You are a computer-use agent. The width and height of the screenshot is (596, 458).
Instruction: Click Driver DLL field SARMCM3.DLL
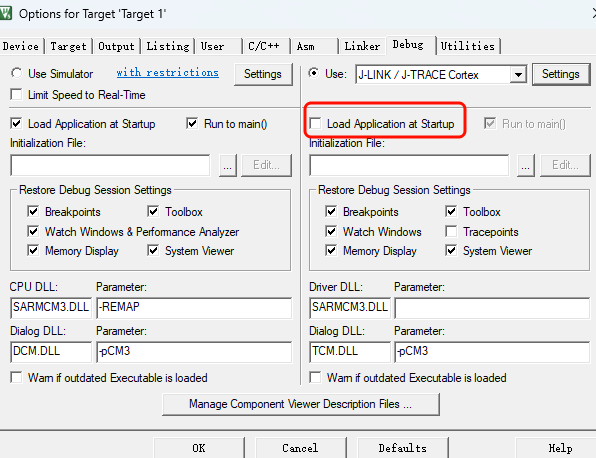(350, 307)
